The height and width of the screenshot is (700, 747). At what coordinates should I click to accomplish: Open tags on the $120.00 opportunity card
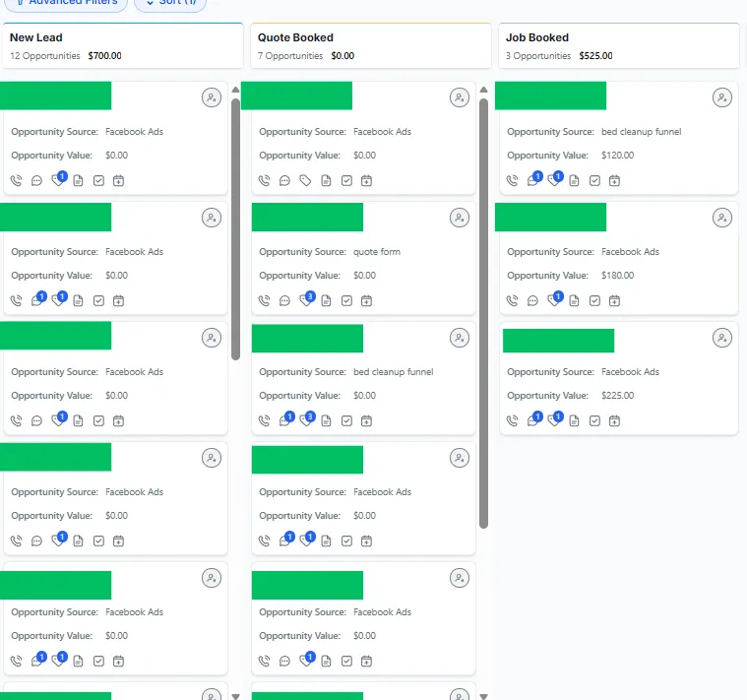tap(553, 180)
